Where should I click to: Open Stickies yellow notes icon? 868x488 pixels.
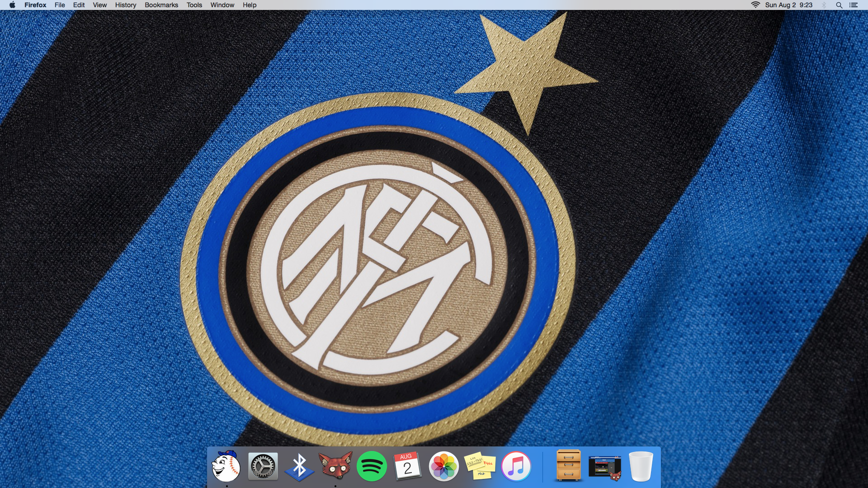pos(480,466)
